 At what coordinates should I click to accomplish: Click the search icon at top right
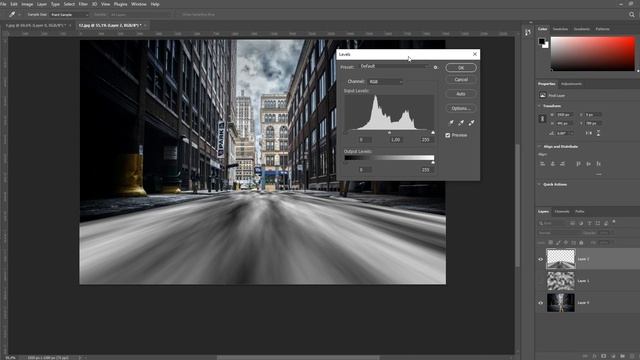[x=632, y=14]
